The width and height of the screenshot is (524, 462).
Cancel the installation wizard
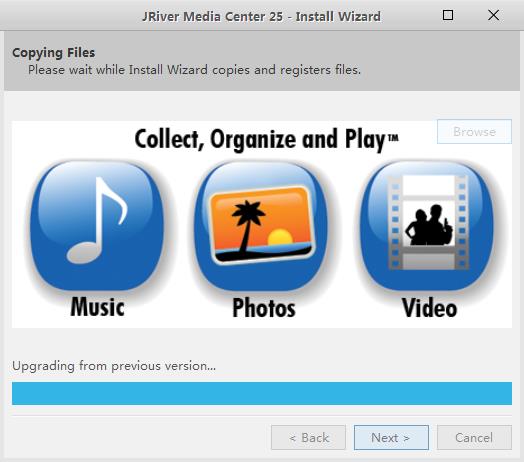click(474, 437)
